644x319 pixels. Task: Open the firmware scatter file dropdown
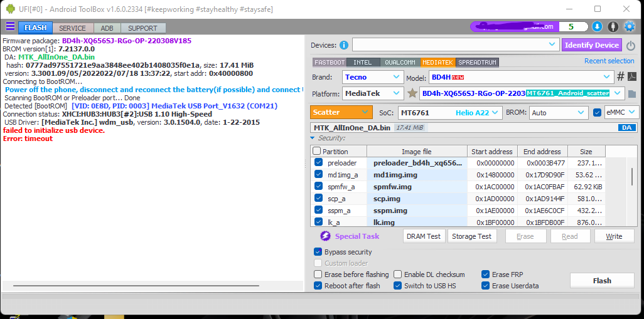(x=522, y=93)
